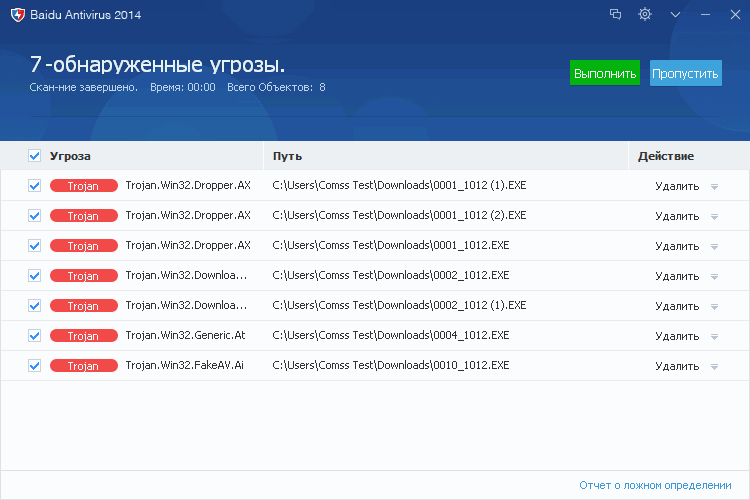The width and height of the screenshot is (750, 500).
Task: Click the Baidu Antivirus 2014 title text
Action: [x=86, y=15]
